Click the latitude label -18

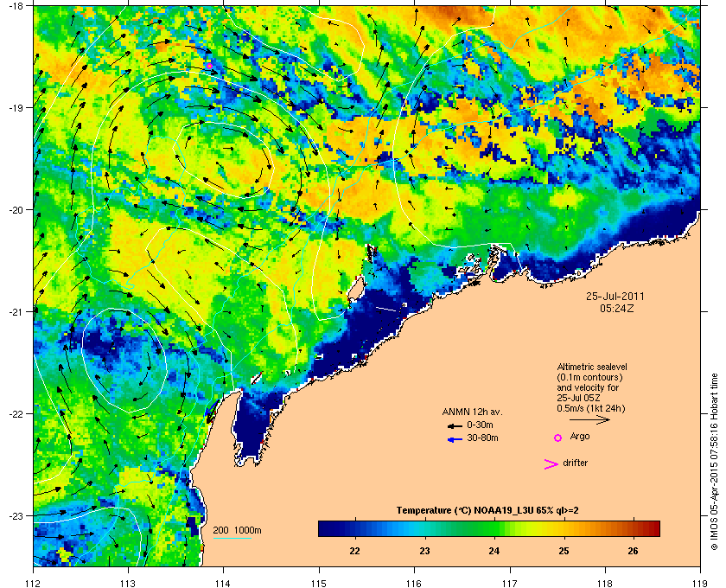click(x=16, y=5)
